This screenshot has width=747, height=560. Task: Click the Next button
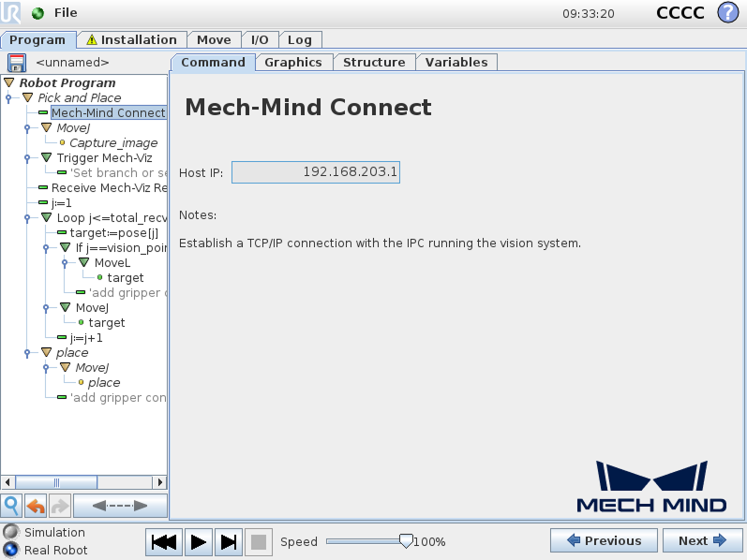click(x=703, y=541)
